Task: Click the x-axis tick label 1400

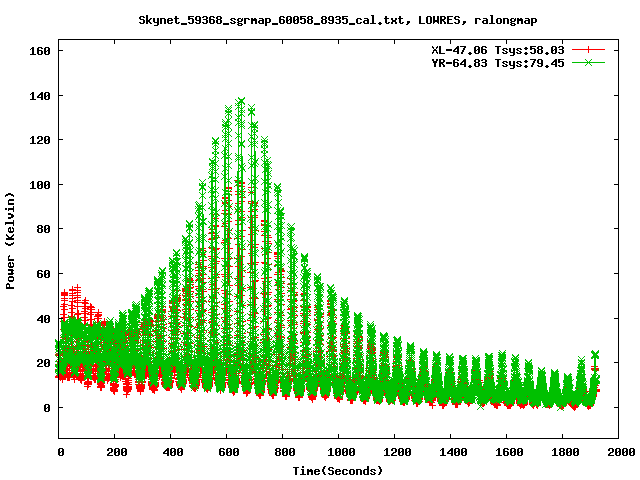Action: coord(453,452)
